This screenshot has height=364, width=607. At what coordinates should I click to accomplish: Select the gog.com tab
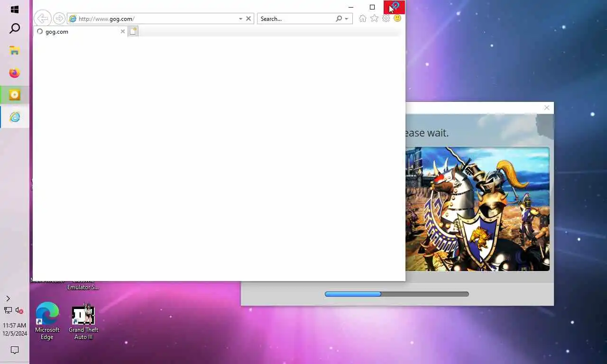click(x=81, y=31)
